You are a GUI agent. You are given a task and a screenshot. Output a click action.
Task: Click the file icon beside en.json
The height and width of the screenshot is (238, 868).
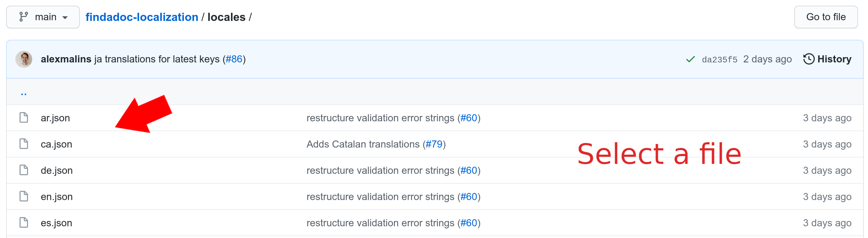[24, 196]
